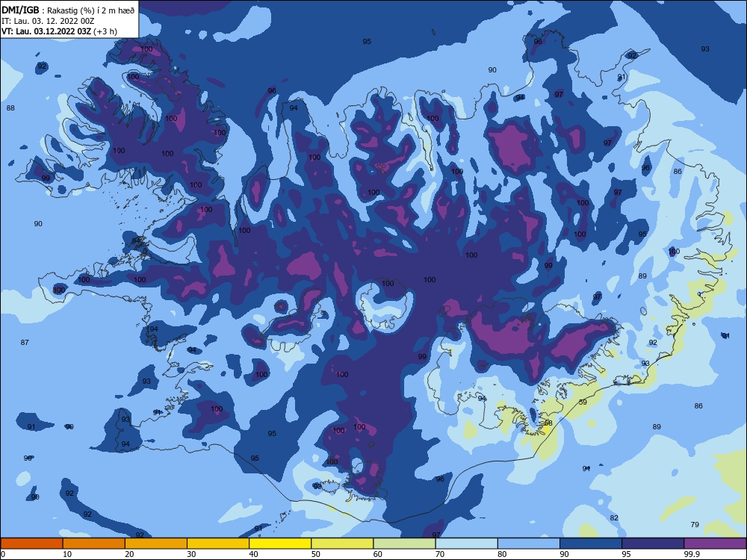Click the '99.9' label under the color scale
The height and width of the screenshot is (560, 747).
(692, 554)
